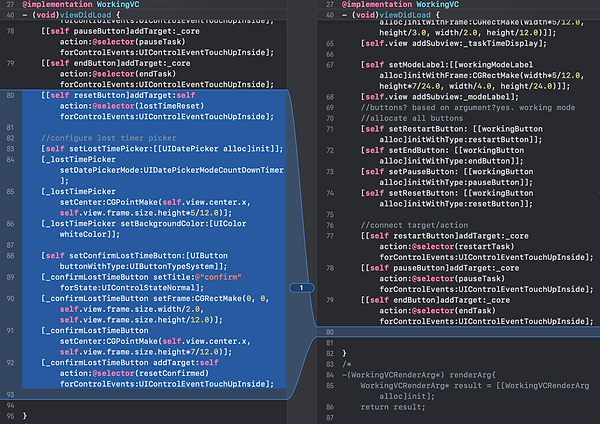Click line number 65 in the gutter

click(x=330, y=44)
